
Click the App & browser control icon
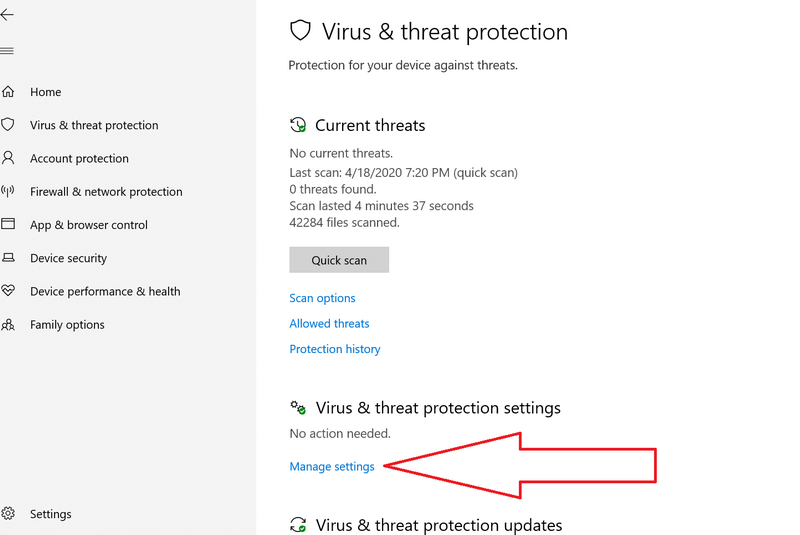8,225
